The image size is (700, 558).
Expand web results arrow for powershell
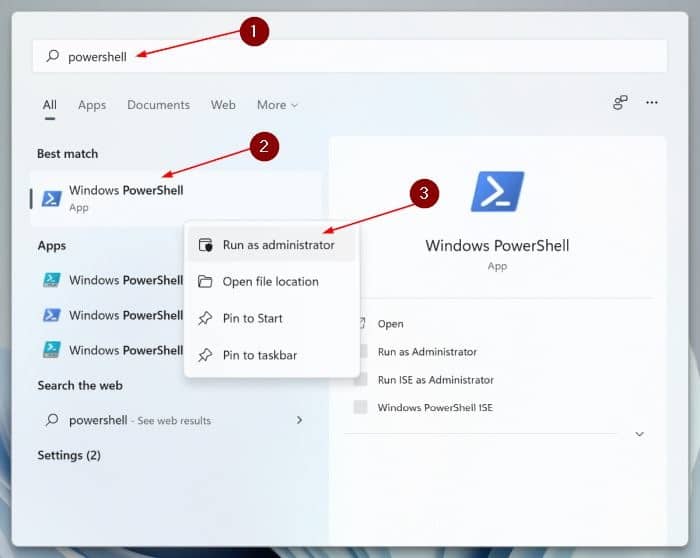coord(299,420)
